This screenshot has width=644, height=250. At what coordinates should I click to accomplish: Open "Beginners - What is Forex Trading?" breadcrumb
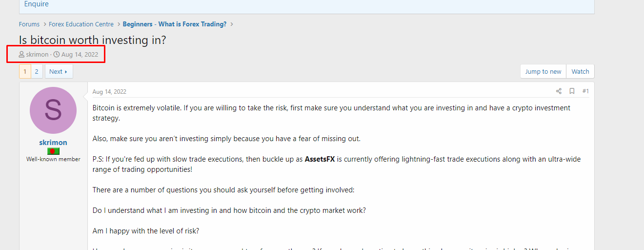coord(175,24)
